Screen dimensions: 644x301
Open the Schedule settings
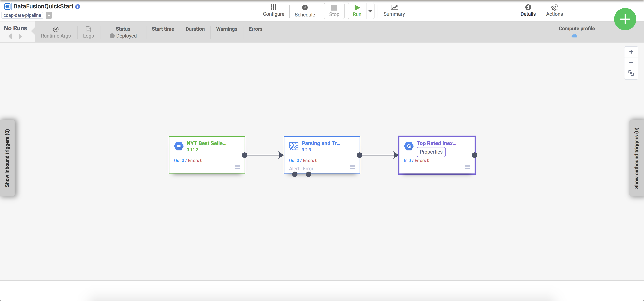coord(305,10)
